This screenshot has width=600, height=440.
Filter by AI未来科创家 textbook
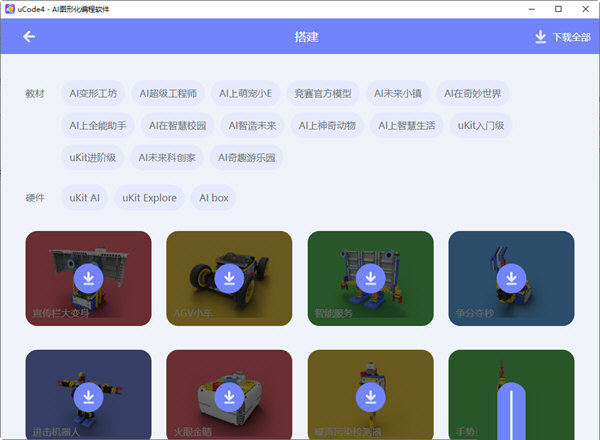click(x=167, y=158)
